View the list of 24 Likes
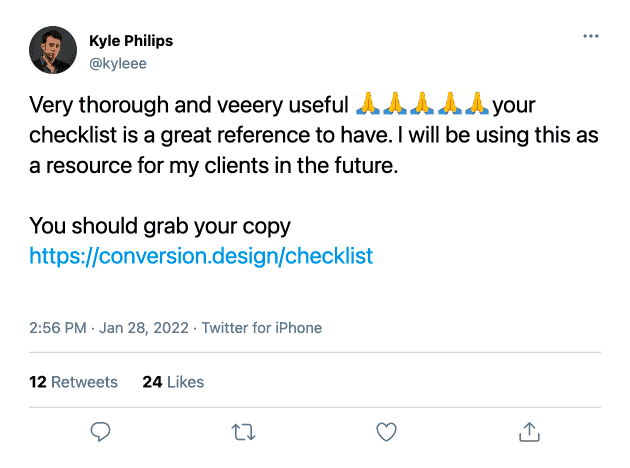The height and width of the screenshot is (468, 630). (173, 381)
